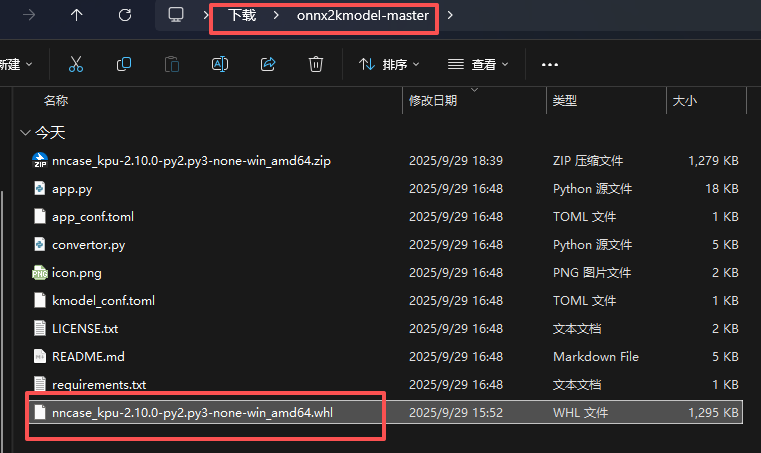761x453 pixels.
Task: Click the 下载 breadcrumb segment
Action: [242, 15]
